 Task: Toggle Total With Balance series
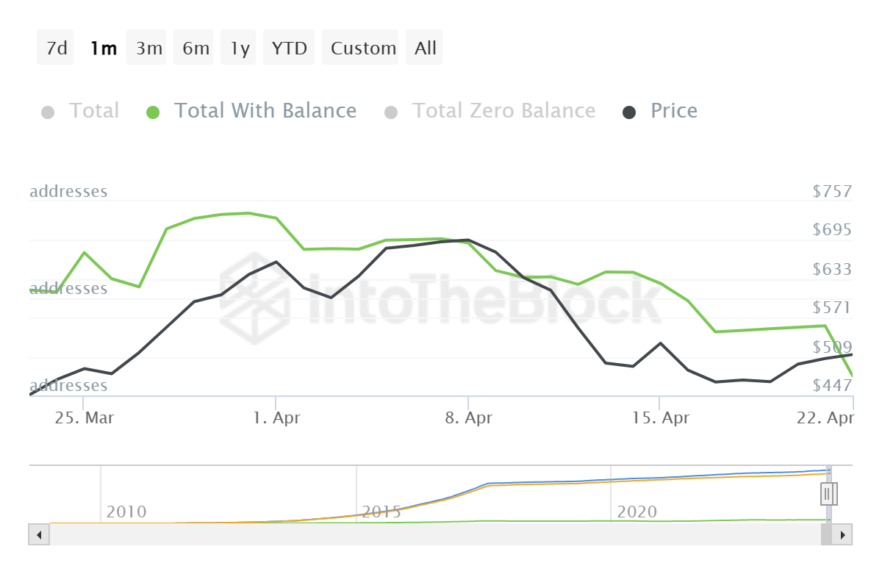[265, 111]
